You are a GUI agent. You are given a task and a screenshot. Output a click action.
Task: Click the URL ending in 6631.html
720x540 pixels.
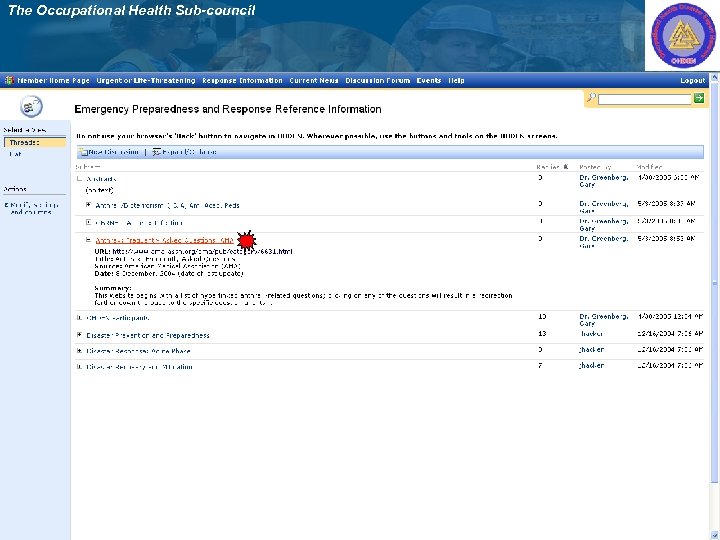pos(202,251)
